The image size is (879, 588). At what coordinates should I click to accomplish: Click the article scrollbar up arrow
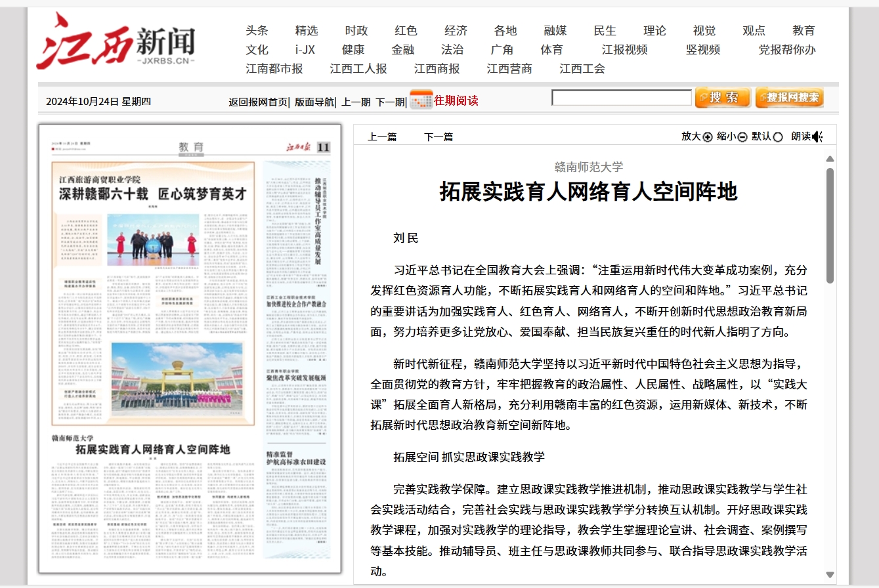[x=830, y=158]
